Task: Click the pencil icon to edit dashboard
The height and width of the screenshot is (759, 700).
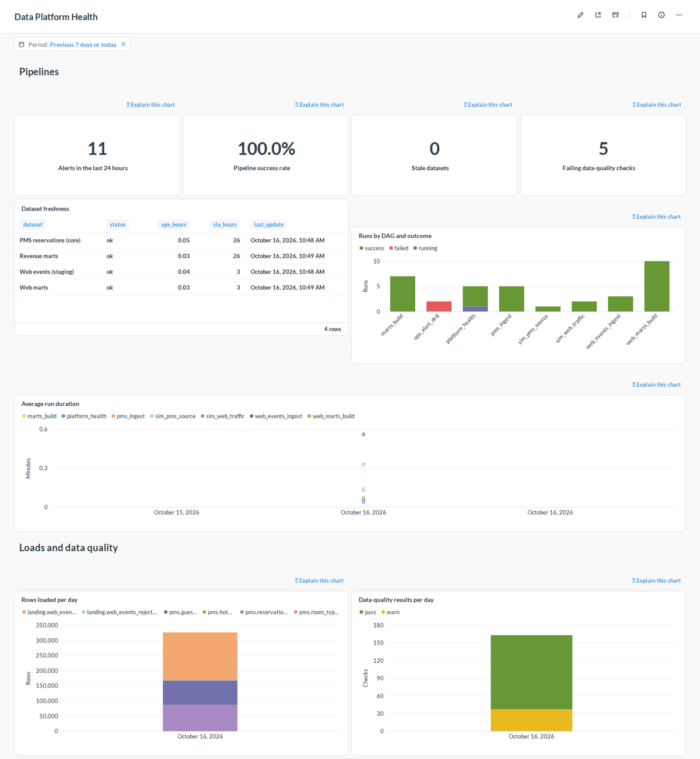Action: 580,15
